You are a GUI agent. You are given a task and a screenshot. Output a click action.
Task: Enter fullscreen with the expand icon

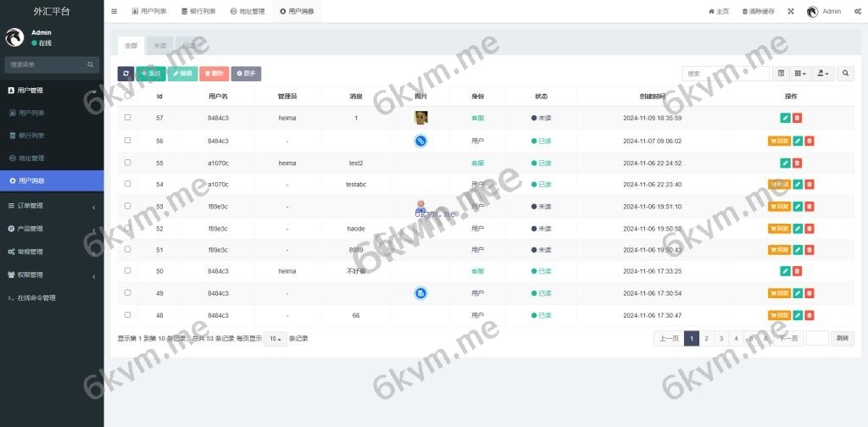pyautogui.click(x=791, y=12)
